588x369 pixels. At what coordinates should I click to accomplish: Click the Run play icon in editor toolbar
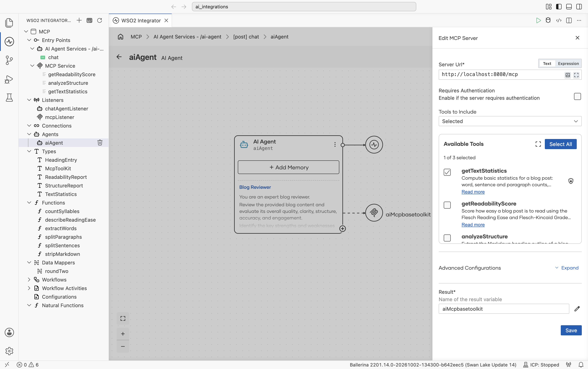(538, 20)
